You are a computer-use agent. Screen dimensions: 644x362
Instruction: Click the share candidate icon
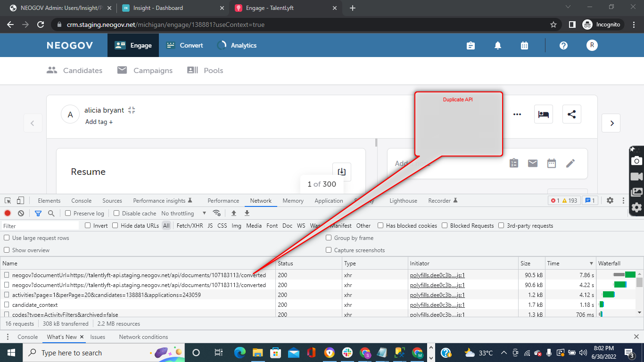click(571, 114)
